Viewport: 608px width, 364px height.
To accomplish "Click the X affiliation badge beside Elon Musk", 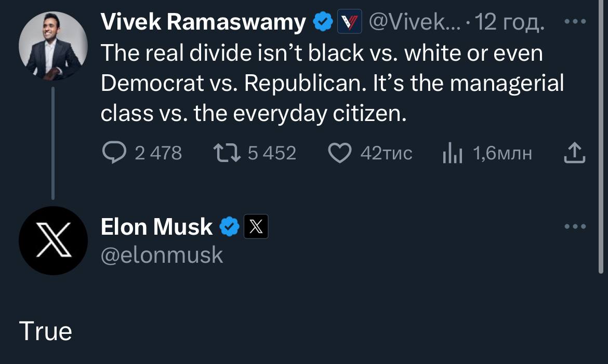I will pos(256,227).
